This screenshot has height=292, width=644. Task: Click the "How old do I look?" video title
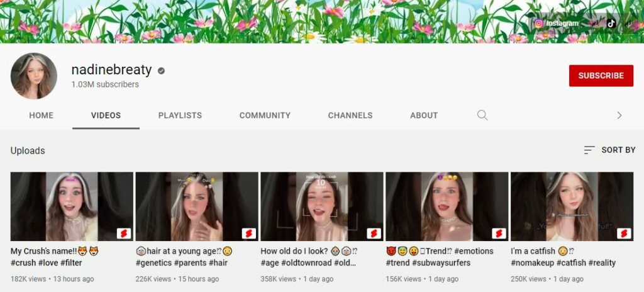309,257
